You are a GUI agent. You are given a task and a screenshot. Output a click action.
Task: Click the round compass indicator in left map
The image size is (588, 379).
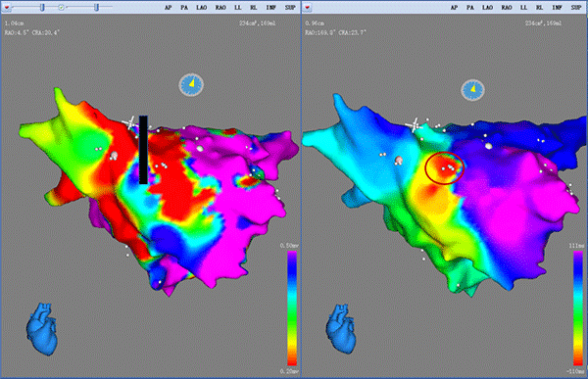tap(191, 85)
